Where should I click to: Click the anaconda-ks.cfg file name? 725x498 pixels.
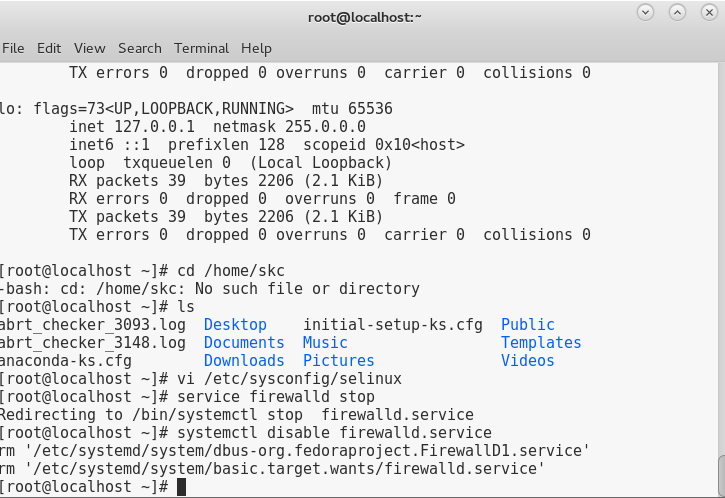[x=66, y=361]
